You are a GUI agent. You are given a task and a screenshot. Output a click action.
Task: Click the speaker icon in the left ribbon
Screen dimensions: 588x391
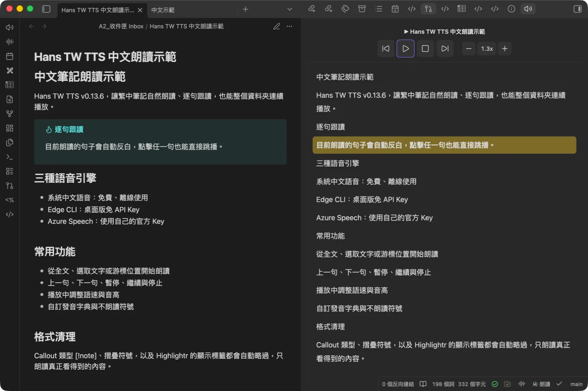click(9, 27)
